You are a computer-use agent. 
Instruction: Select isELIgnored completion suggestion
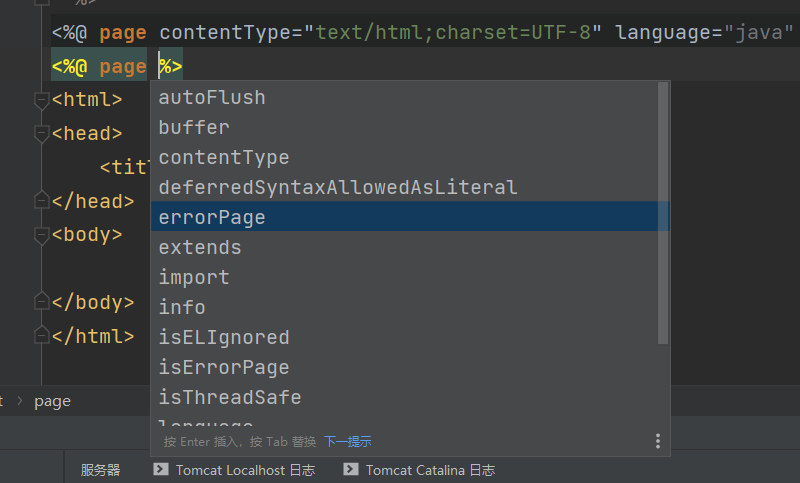tap(224, 337)
